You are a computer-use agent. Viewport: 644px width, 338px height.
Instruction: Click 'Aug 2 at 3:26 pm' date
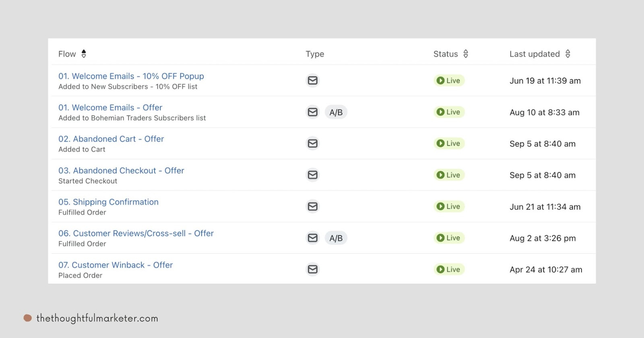tap(543, 238)
